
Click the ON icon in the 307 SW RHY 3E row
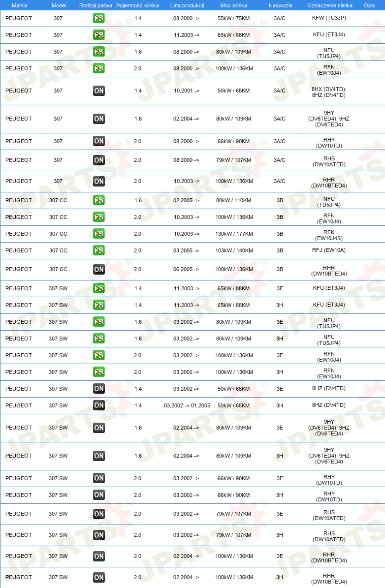pos(98,478)
